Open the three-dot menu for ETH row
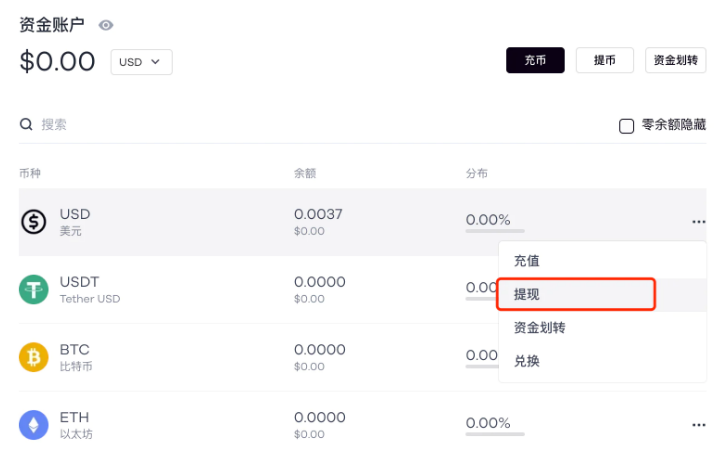728x454 pixels. pos(698,425)
